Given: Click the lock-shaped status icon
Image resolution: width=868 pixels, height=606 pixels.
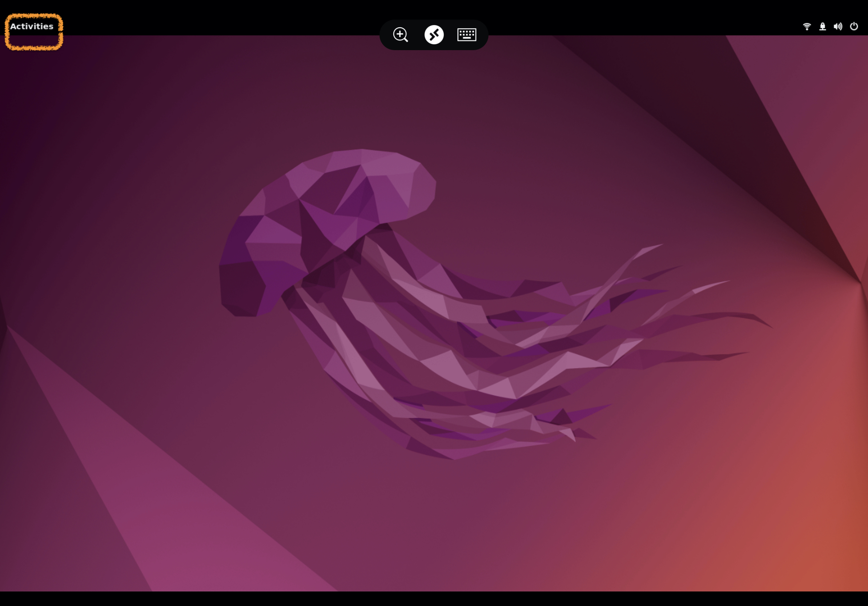Looking at the screenshot, I should click(x=822, y=27).
